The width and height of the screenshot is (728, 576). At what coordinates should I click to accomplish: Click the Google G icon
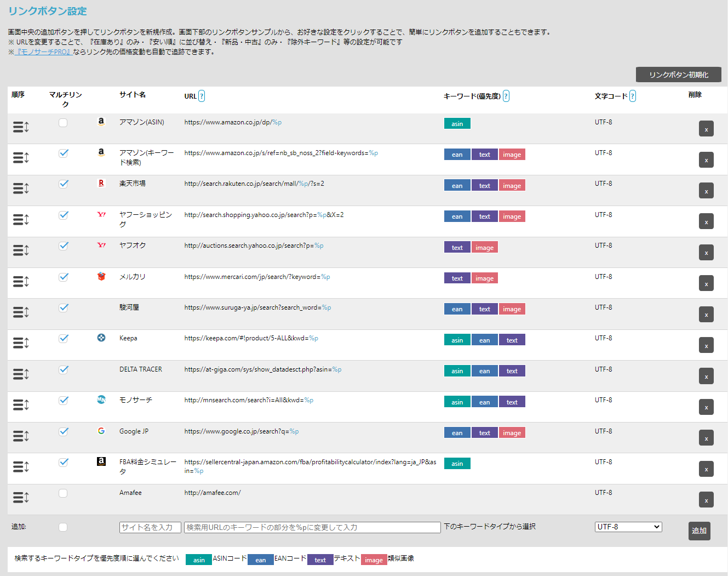coord(101,431)
